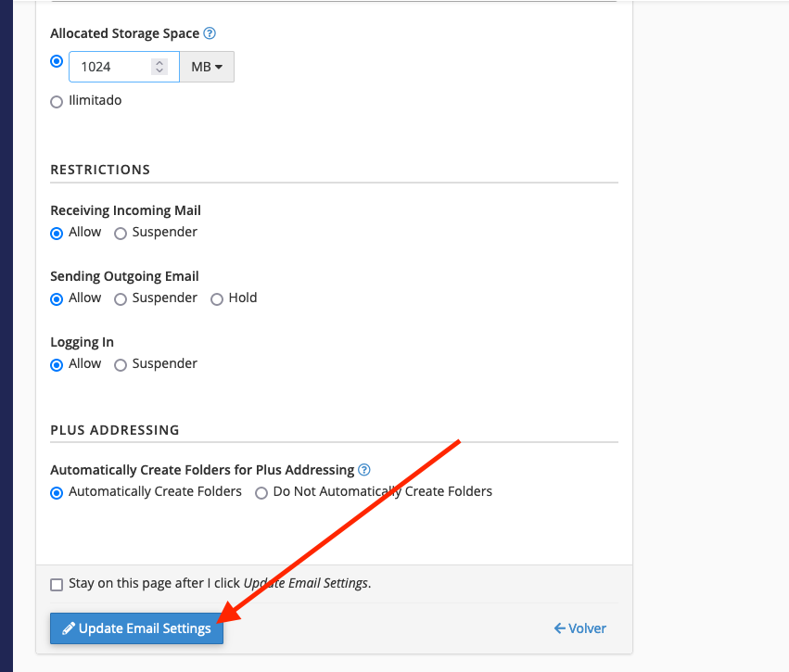
Task: Select Automatically Create Folders option
Action: coord(57,493)
